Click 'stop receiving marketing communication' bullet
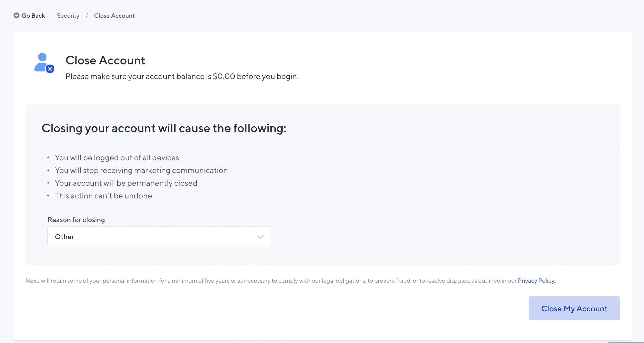 coord(141,170)
